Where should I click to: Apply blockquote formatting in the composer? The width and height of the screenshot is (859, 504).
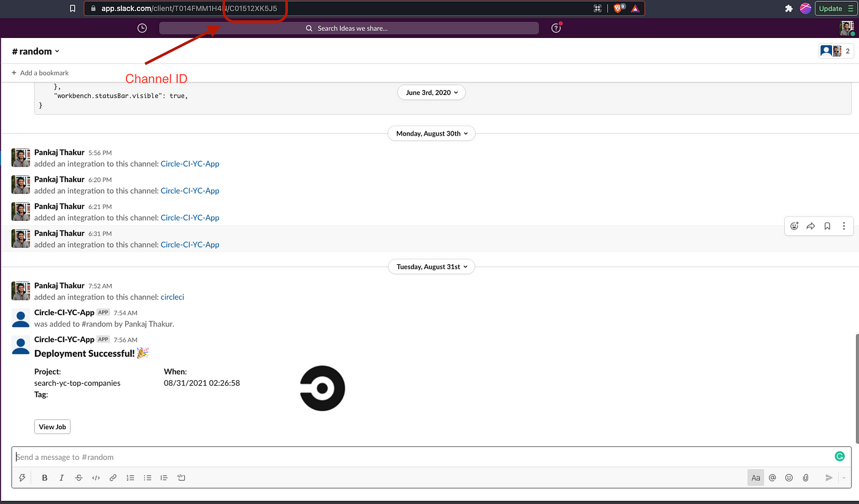(164, 478)
